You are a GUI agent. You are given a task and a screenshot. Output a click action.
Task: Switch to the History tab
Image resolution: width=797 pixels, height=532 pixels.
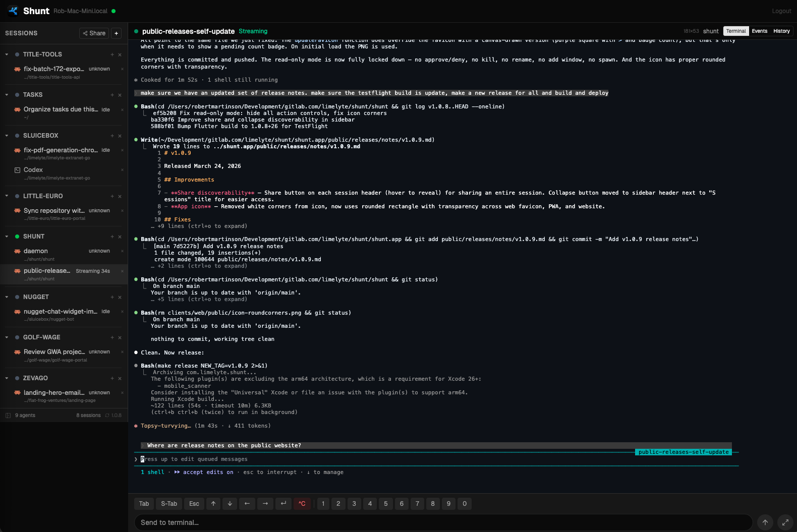tap(781, 31)
